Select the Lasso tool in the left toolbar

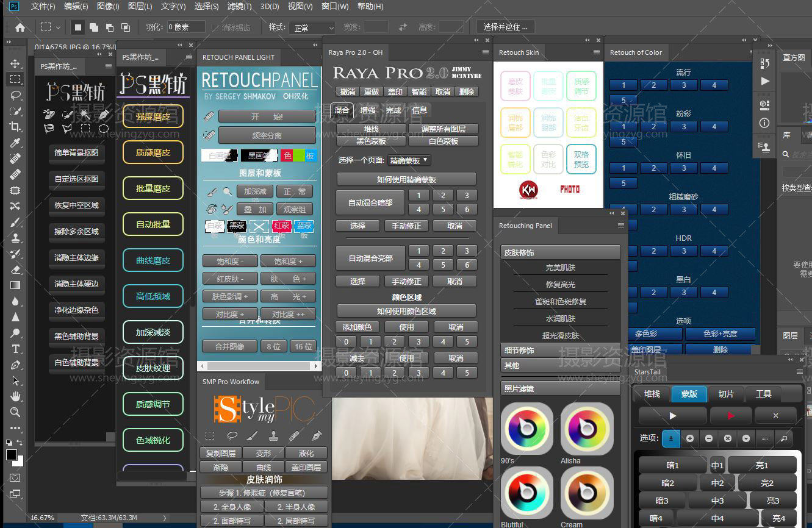(15, 95)
